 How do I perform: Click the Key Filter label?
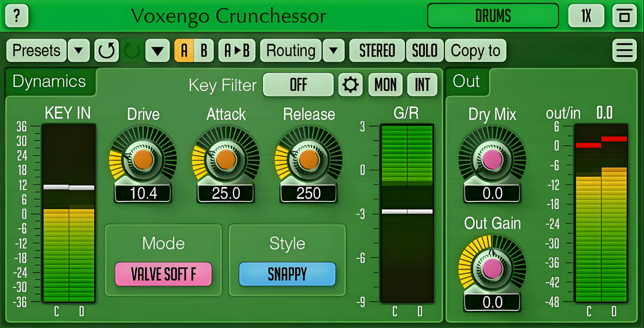point(223,85)
